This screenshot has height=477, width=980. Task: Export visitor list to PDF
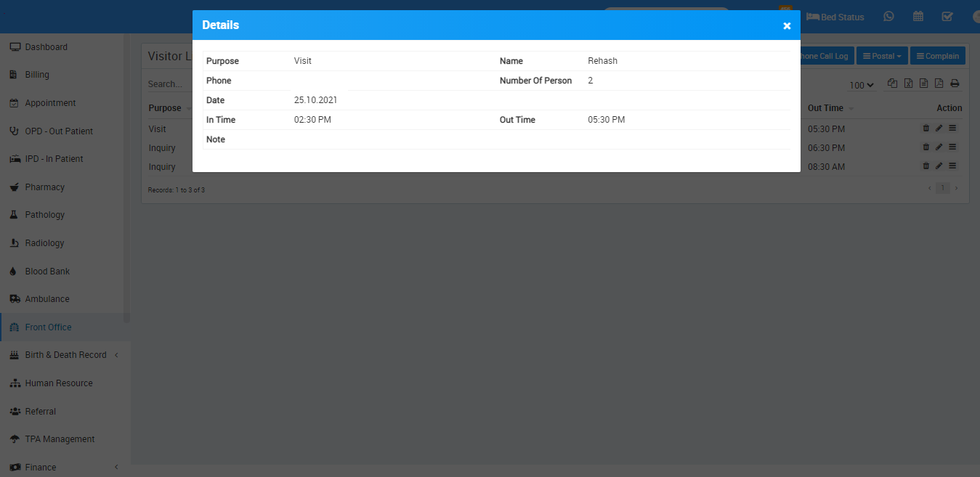tap(939, 84)
